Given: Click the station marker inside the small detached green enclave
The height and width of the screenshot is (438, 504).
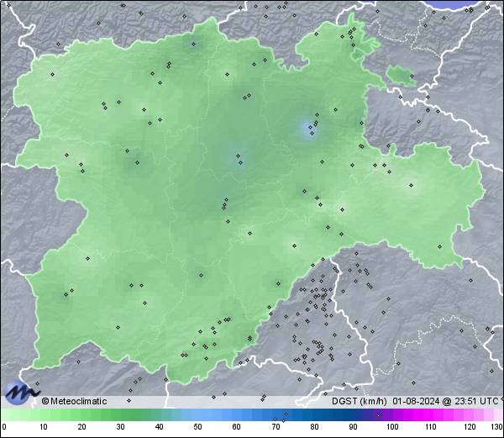Looking at the screenshot, I should pyautogui.click(x=412, y=77).
